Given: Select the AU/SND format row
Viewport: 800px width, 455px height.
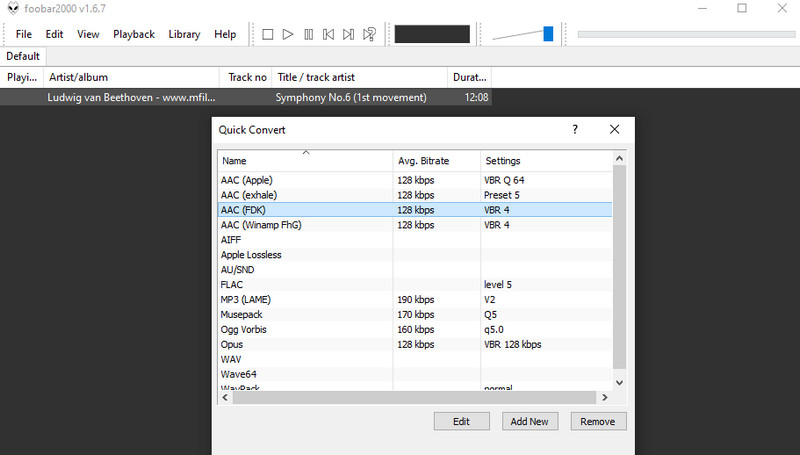Looking at the screenshot, I should click(415, 269).
